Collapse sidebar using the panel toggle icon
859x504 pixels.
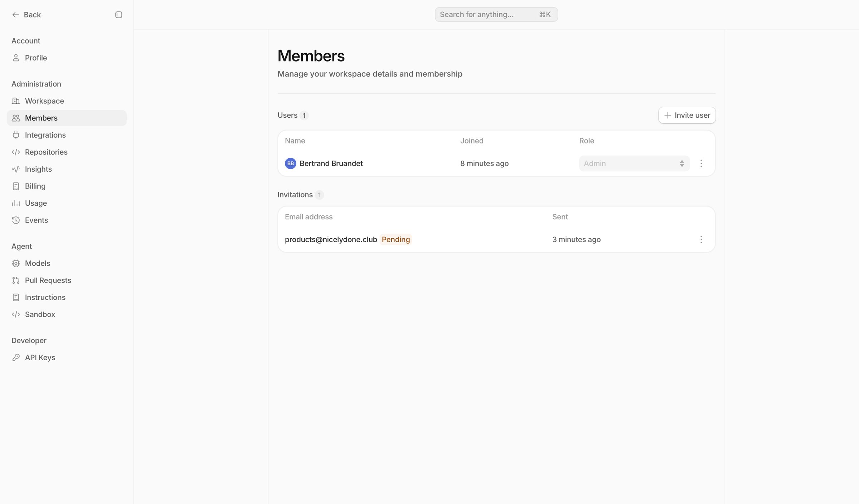[118, 15]
